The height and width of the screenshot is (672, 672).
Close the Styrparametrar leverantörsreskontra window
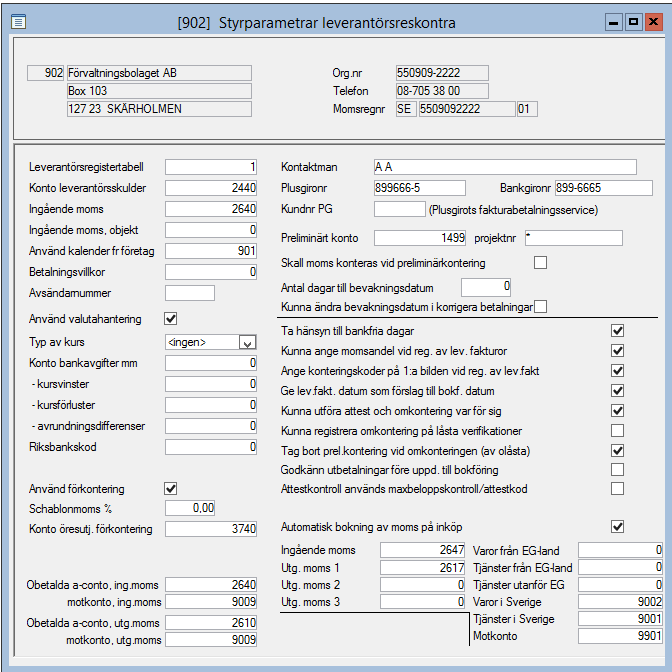coord(654,22)
